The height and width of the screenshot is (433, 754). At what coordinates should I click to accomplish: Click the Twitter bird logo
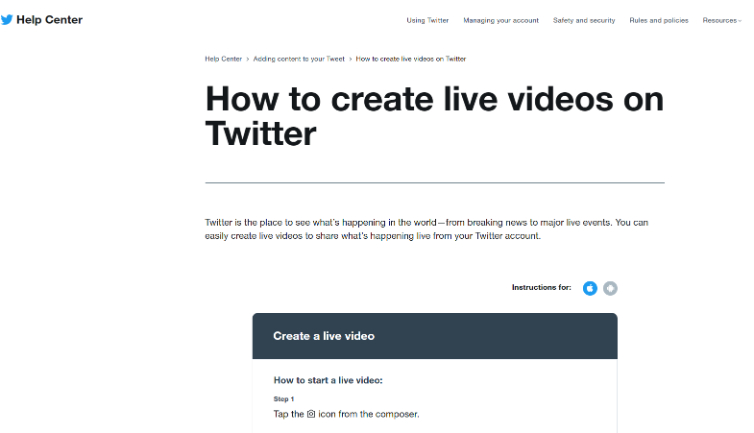click(7, 20)
